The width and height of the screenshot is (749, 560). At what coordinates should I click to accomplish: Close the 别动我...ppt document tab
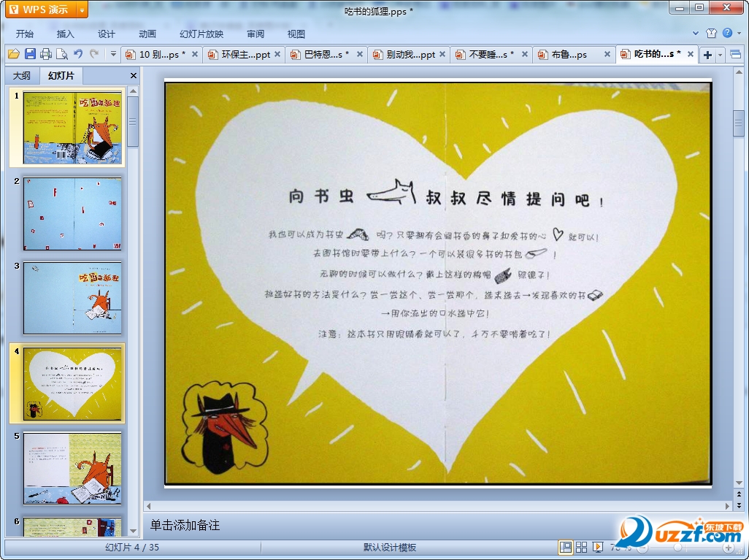442,55
